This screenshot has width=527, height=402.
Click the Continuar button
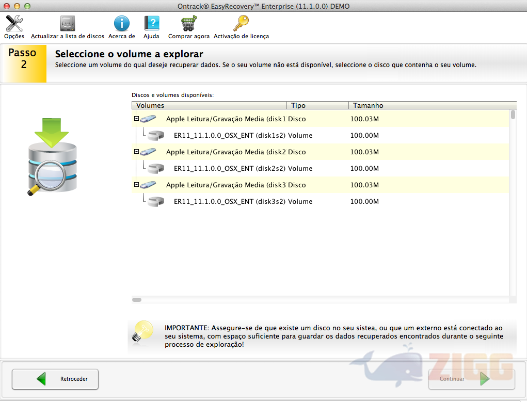tap(471, 379)
